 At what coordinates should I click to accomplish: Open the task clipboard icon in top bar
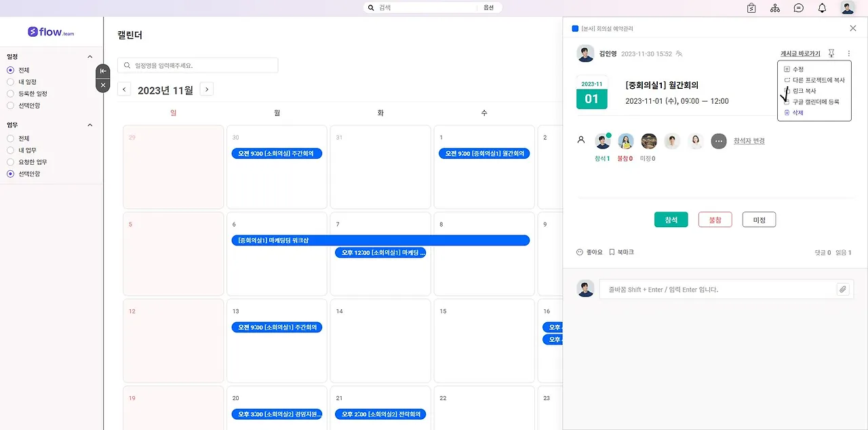(751, 8)
